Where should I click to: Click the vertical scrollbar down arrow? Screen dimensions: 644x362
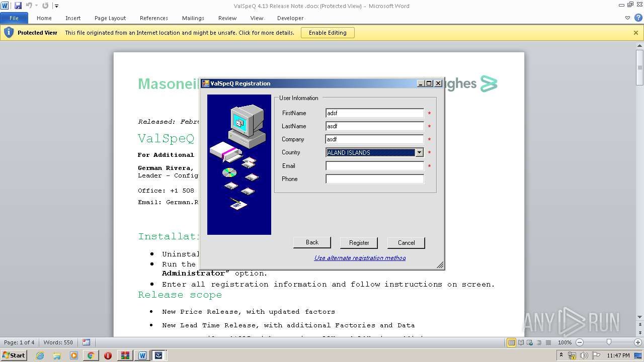click(x=640, y=317)
